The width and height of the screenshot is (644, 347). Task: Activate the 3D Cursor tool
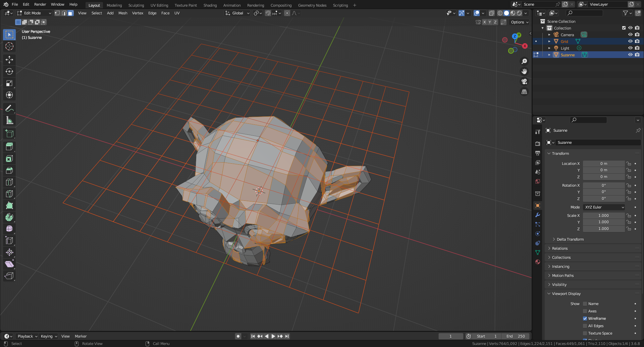9,46
